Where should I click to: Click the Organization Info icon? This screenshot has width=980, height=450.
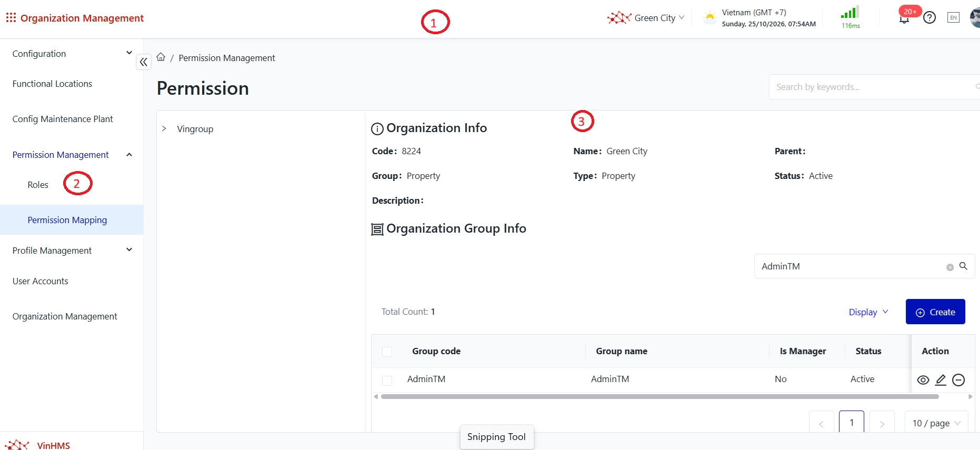[377, 129]
